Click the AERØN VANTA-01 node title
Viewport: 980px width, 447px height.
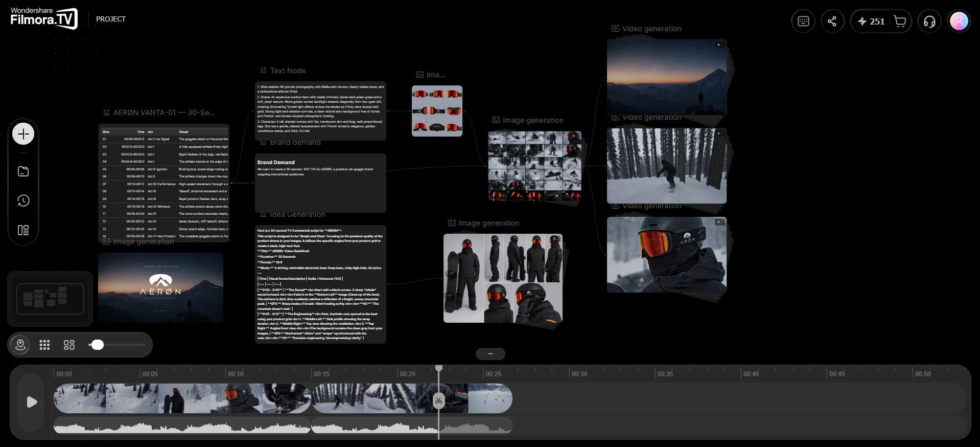[x=164, y=113]
